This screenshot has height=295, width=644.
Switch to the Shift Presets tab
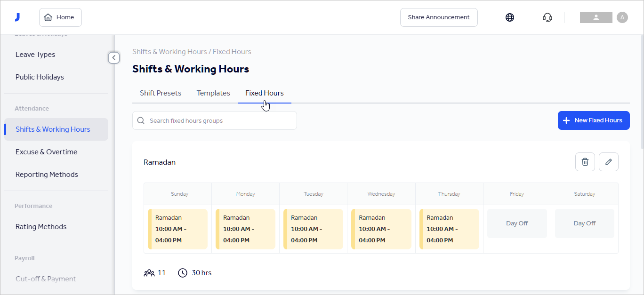click(160, 93)
